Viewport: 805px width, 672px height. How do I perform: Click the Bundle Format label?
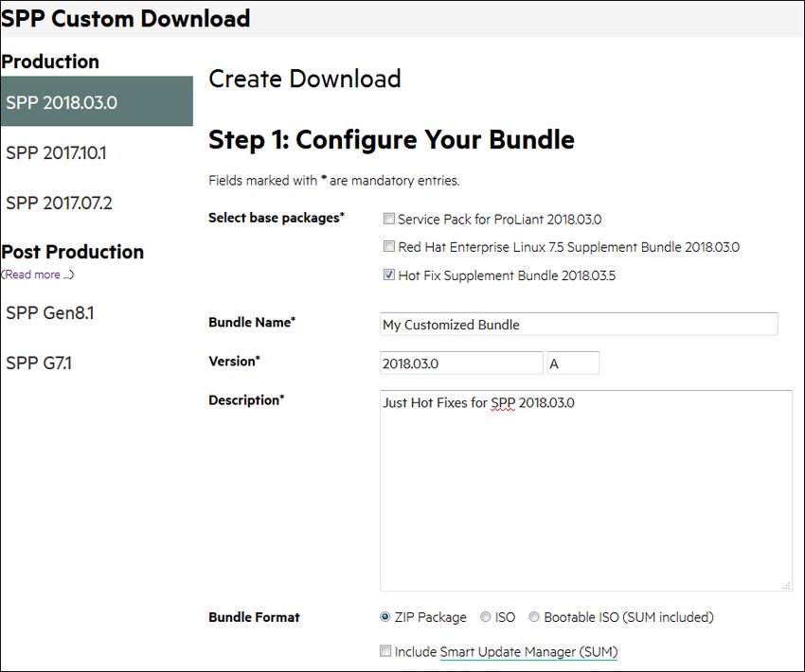[x=254, y=617]
